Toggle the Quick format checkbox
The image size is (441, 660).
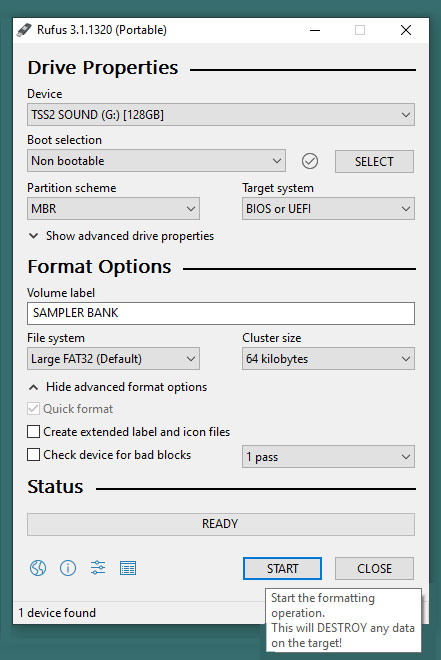click(33, 409)
